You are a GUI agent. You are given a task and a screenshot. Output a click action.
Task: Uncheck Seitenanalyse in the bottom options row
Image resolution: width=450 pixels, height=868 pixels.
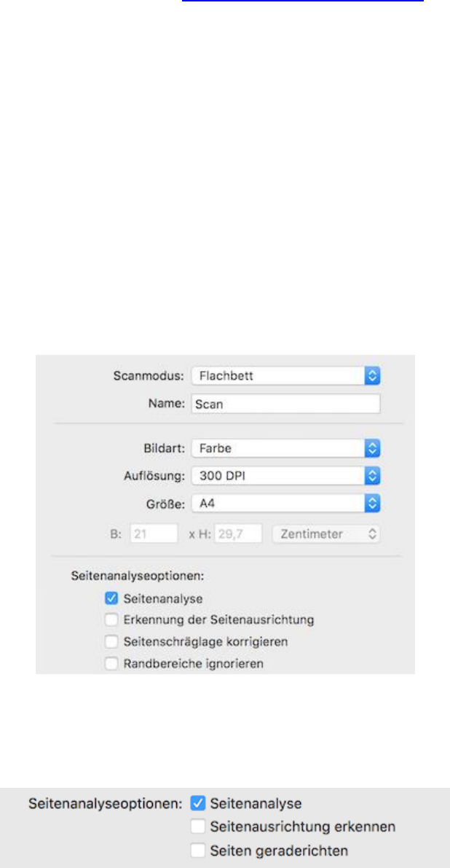pos(198,802)
